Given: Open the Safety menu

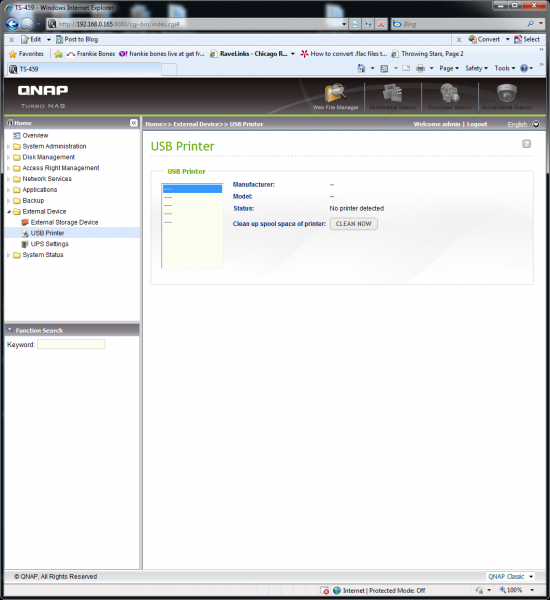Looking at the screenshot, I should tap(477, 68).
